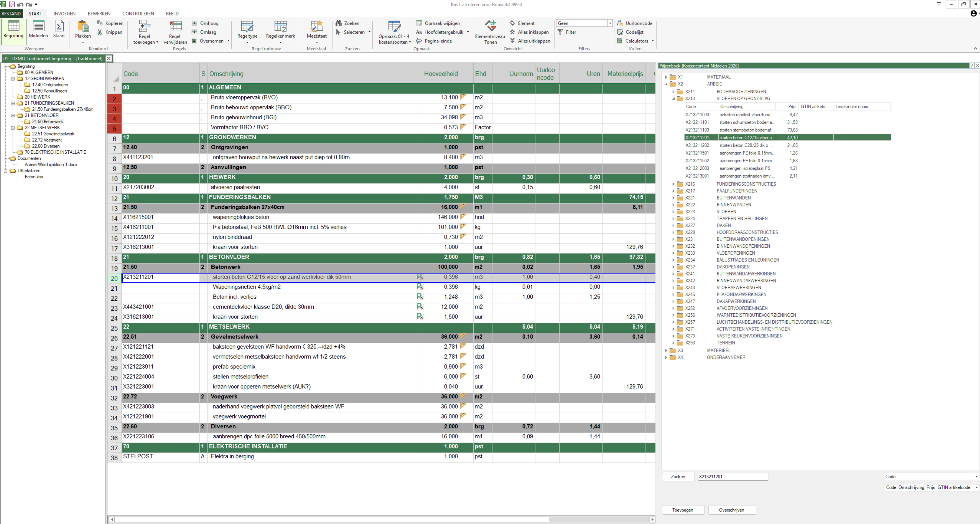Open the Calculators dropdown

653,41
